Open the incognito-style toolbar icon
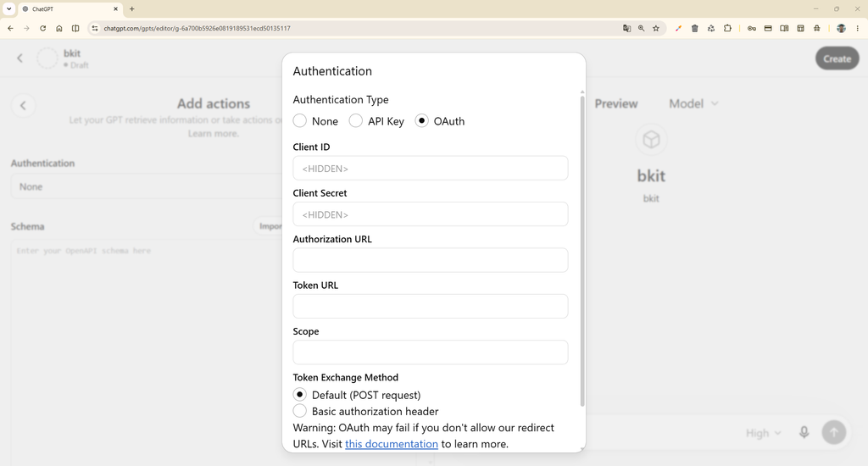The image size is (868, 466). click(817, 28)
